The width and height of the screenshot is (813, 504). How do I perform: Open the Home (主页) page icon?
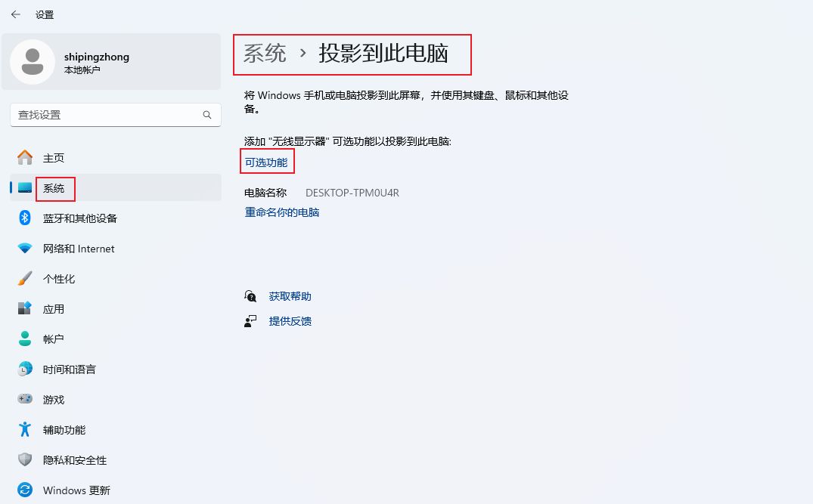tap(25, 158)
